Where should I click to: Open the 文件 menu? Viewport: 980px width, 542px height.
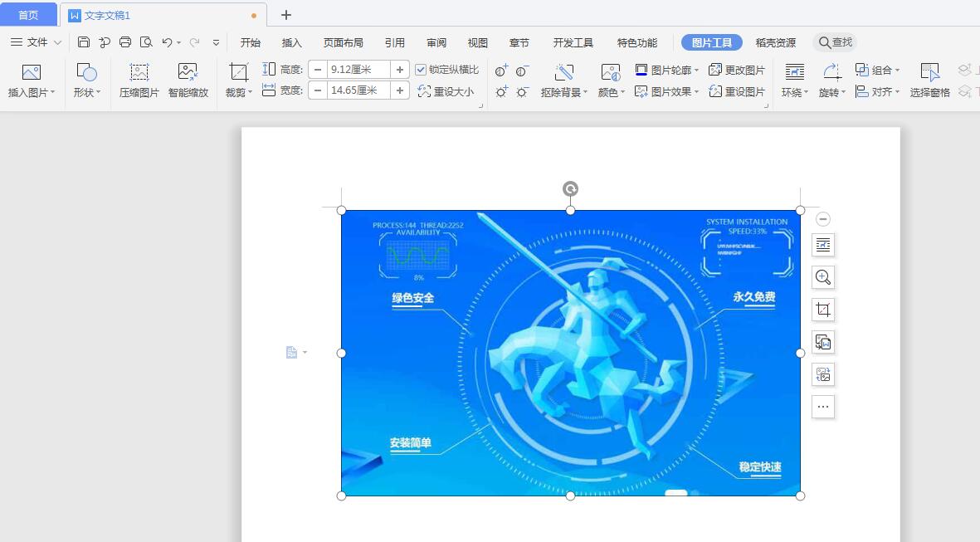pyautogui.click(x=33, y=42)
